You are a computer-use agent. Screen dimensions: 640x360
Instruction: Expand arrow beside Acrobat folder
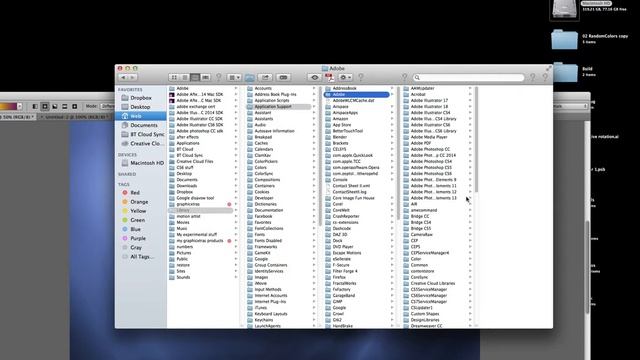470,94
